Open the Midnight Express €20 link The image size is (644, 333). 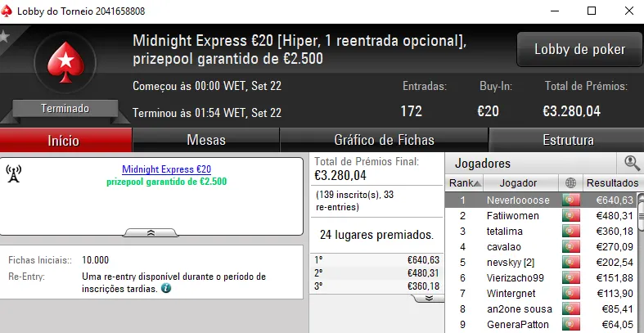pos(166,169)
